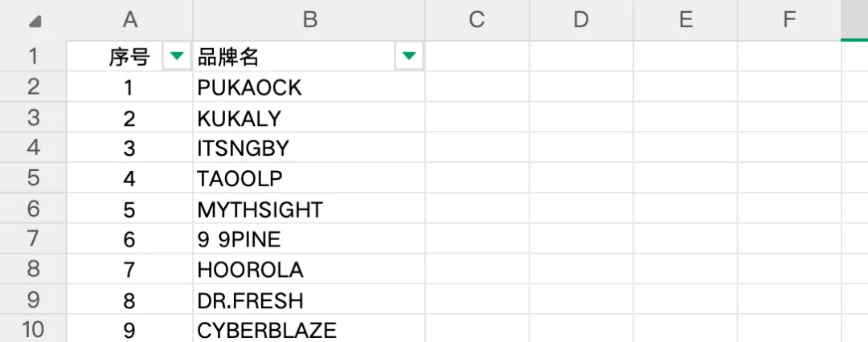Click the CYBERBLAZE cell
This screenshot has width=868, height=342.
(x=309, y=330)
